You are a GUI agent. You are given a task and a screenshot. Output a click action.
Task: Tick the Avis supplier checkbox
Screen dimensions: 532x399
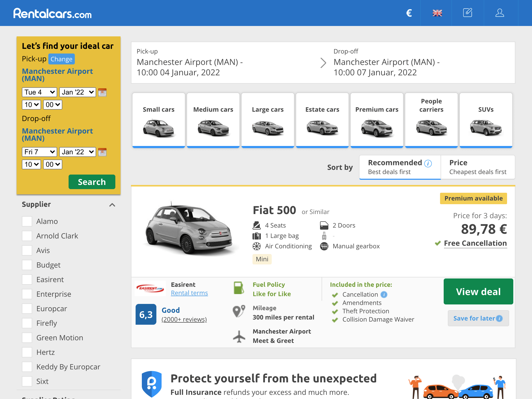point(27,250)
